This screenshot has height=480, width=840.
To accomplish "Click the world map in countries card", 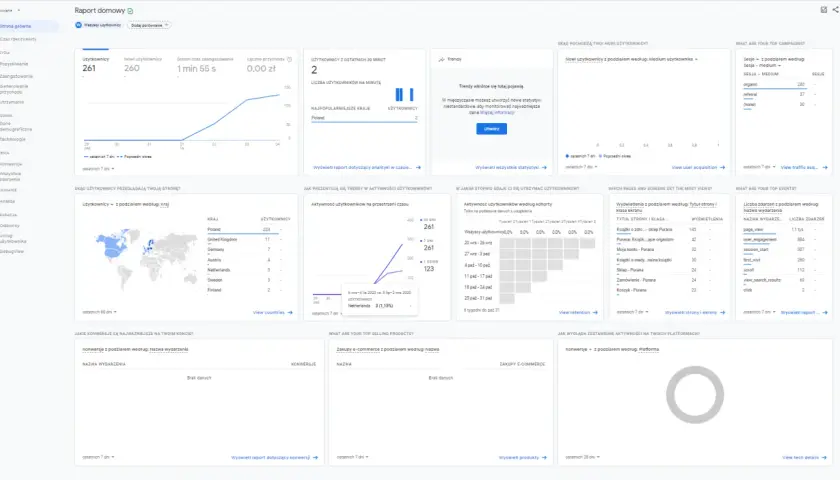I will (x=146, y=259).
